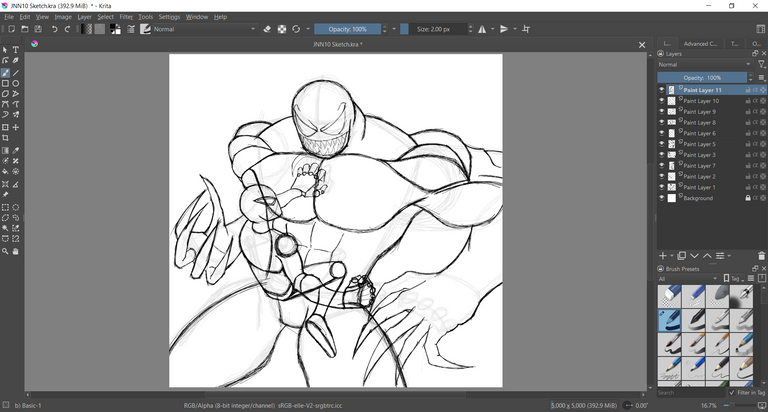Open Layers panel blending mode dropdown
This screenshot has height=412, width=768.
(704, 64)
